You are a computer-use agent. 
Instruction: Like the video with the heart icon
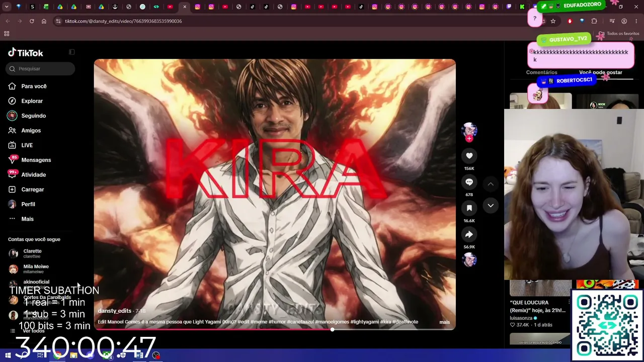coord(469,156)
